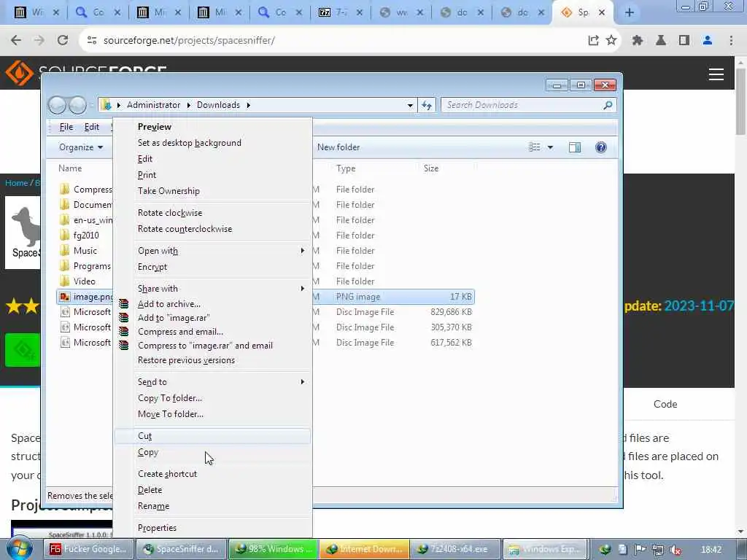Open the Chrome profile avatar
Screen dimensions: 747x560
point(708,41)
